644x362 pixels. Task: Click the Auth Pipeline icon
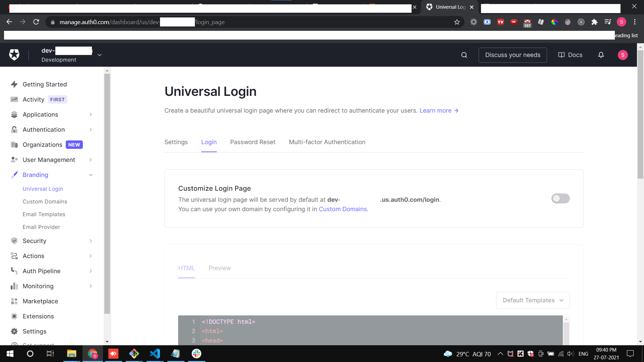(14, 271)
